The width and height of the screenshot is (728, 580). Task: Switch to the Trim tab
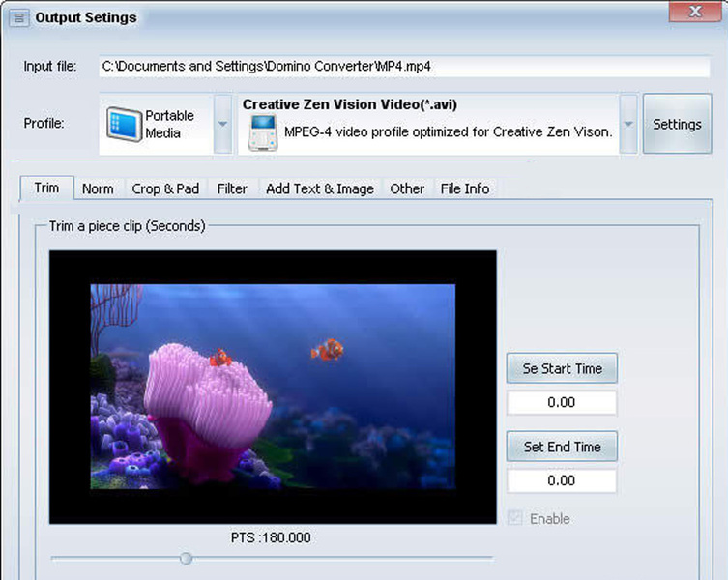46,188
